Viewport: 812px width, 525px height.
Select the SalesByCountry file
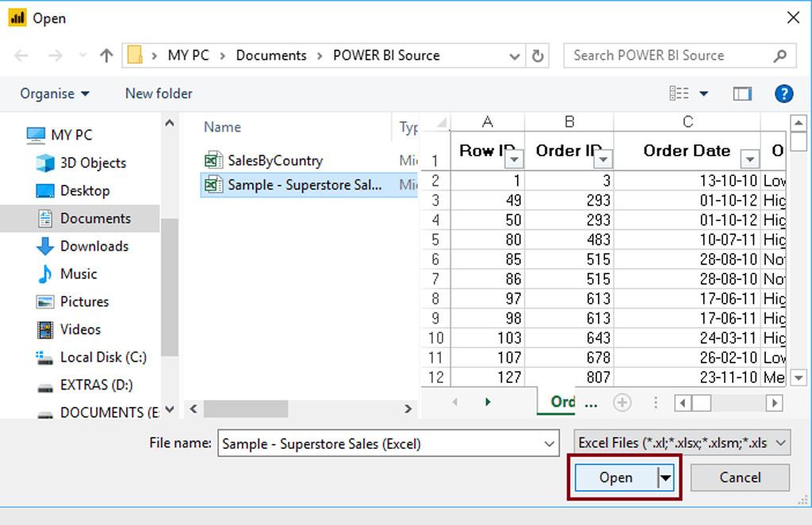[x=275, y=160]
